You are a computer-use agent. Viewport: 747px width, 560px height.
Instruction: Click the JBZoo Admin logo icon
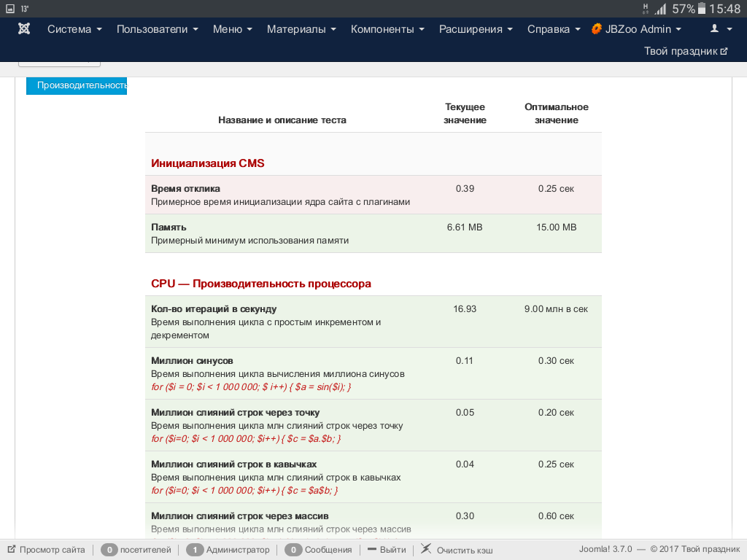click(597, 29)
